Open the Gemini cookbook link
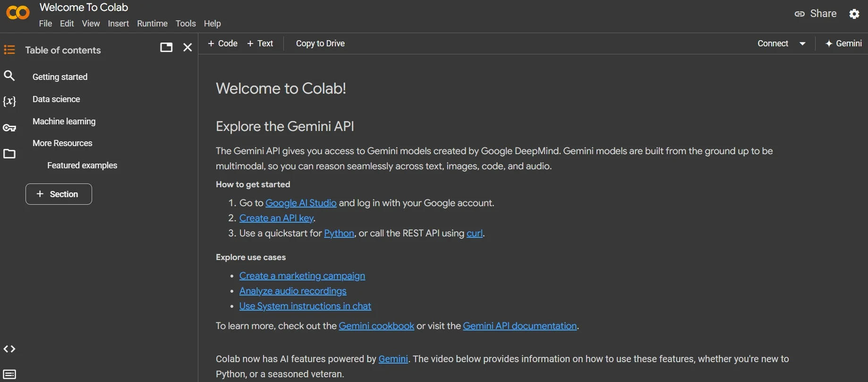This screenshot has width=868, height=382. point(376,326)
